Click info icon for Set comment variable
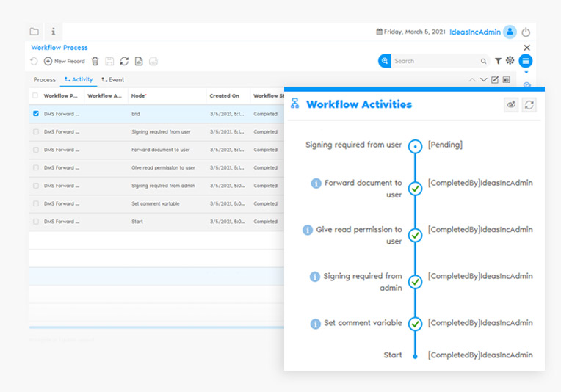The image size is (561, 392). [x=315, y=324]
